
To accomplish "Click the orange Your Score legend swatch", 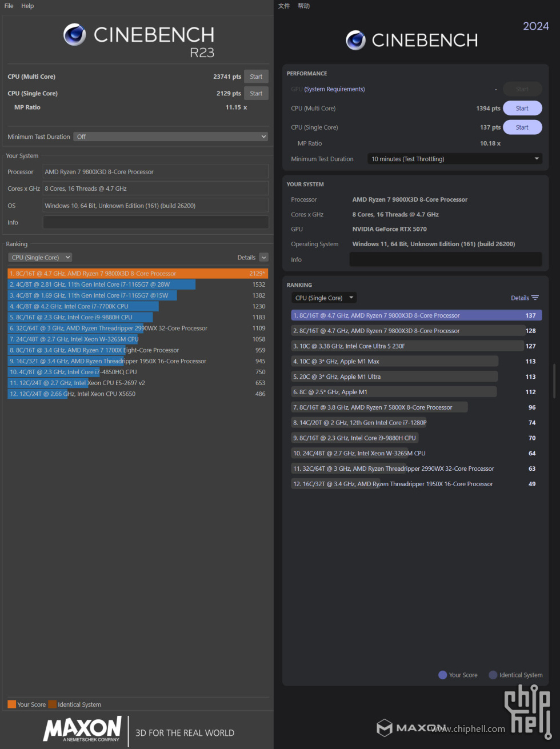I will (x=11, y=704).
